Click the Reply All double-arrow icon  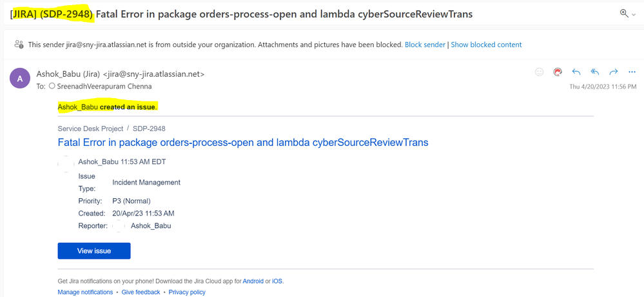point(595,72)
